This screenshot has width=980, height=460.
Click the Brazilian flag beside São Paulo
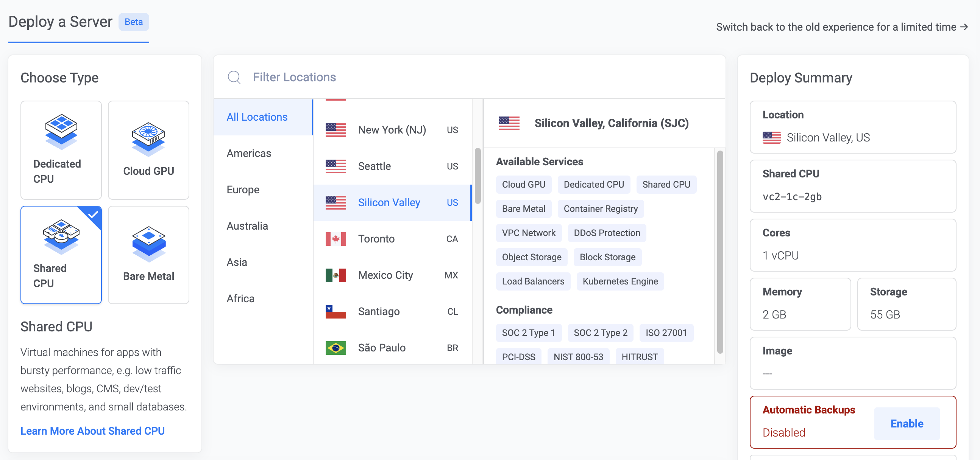[336, 348]
